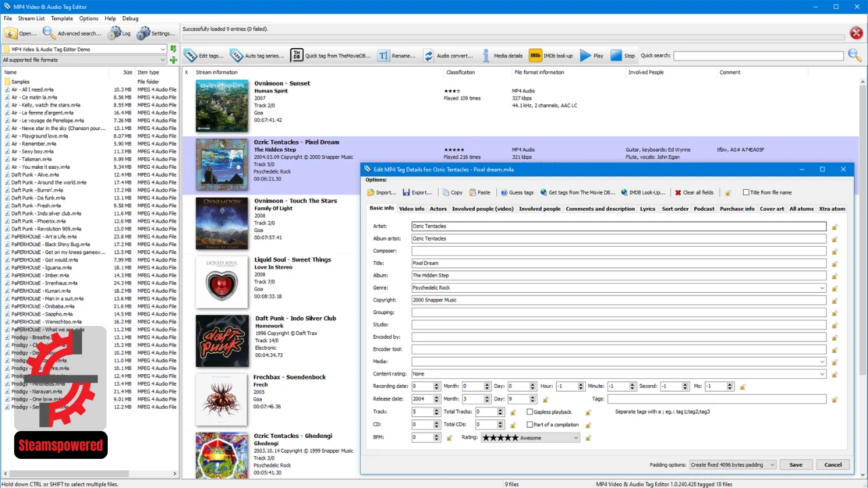
Task: Click the Track number stepper
Action: tap(436, 411)
